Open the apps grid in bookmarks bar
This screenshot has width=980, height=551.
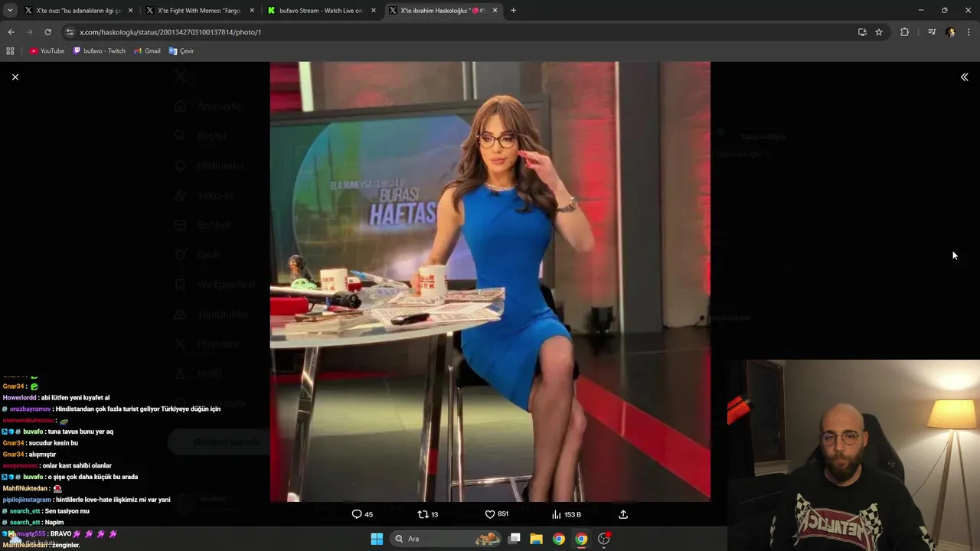10,51
